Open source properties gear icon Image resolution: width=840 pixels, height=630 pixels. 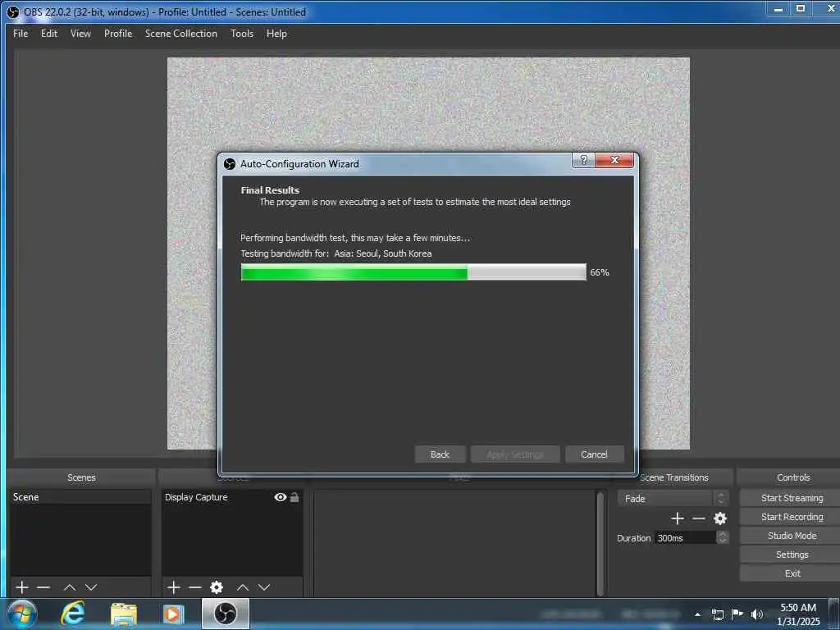(x=217, y=587)
